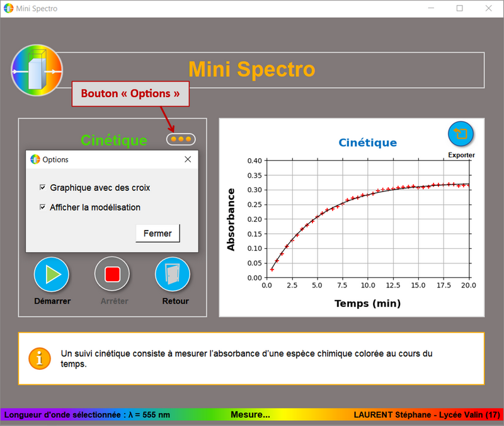Minimize the Mini Spectro window
The image size is (504, 426).
pos(431,8)
